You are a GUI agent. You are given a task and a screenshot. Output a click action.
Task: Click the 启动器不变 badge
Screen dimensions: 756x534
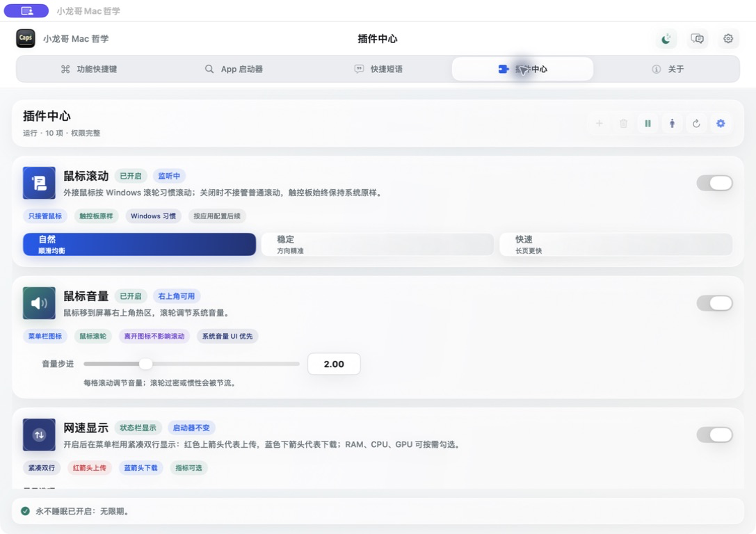coord(191,428)
